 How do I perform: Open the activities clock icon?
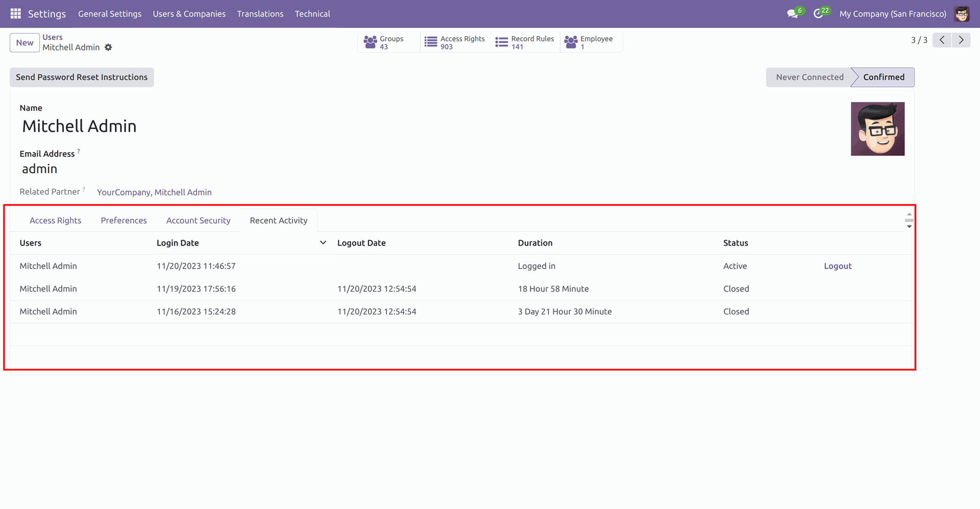[x=818, y=14]
